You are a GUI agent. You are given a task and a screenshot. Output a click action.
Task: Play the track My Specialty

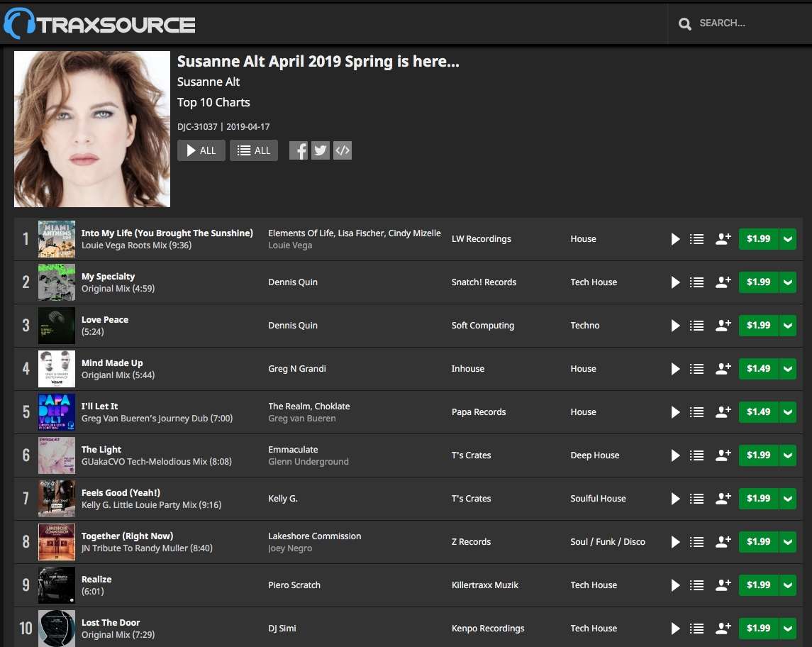tap(675, 282)
